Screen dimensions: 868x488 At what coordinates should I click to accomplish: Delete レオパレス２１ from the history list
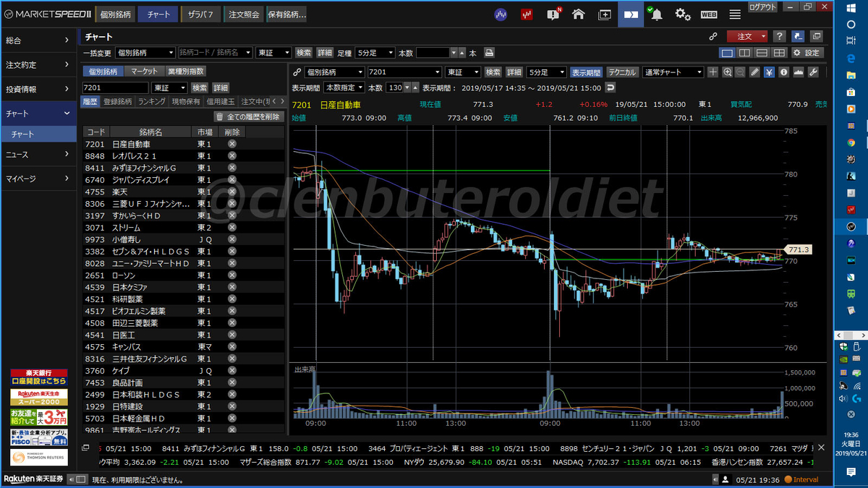click(232, 155)
